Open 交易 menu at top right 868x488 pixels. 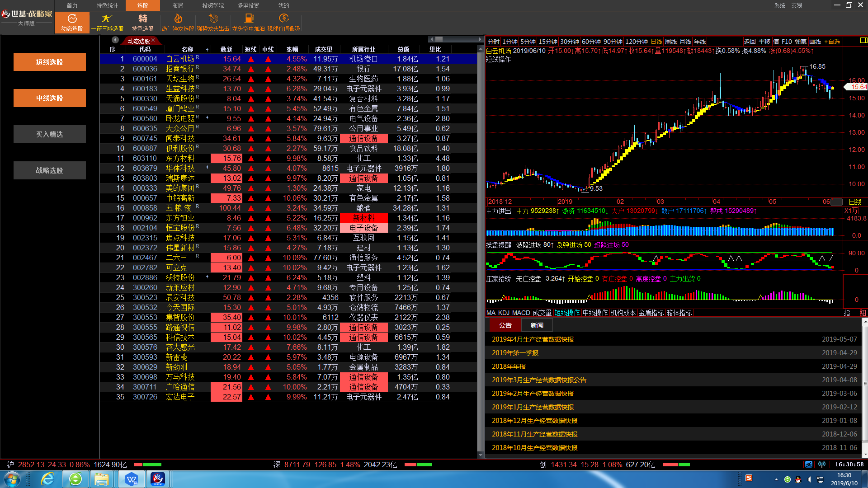coord(797,5)
